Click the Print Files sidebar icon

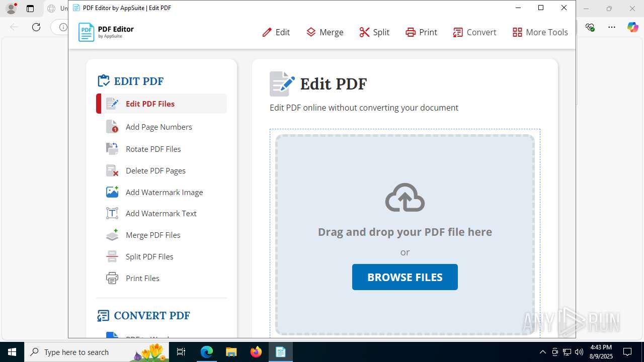pyautogui.click(x=112, y=278)
